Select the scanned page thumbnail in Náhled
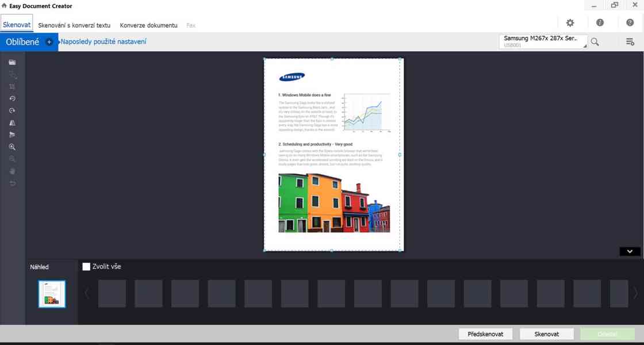 point(52,294)
